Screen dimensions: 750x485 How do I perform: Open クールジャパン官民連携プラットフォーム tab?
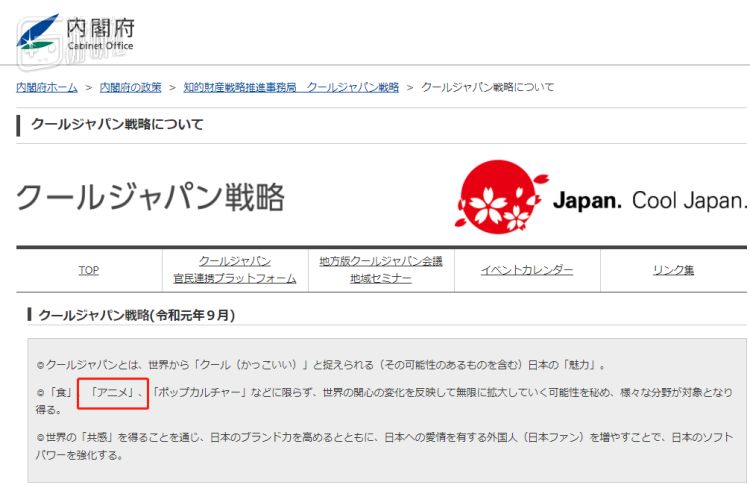(x=235, y=270)
